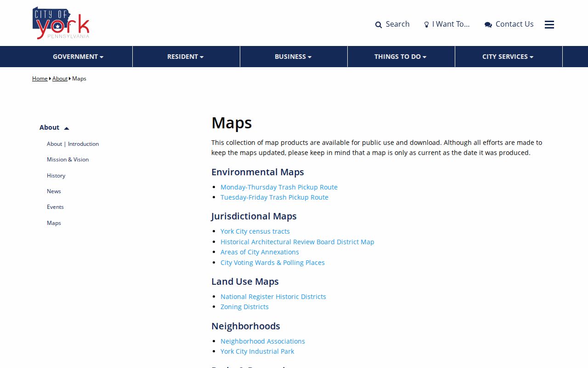Open York City Industrial Park map
The width and height of the screenshot is (588, 368).
click(257, 351)
